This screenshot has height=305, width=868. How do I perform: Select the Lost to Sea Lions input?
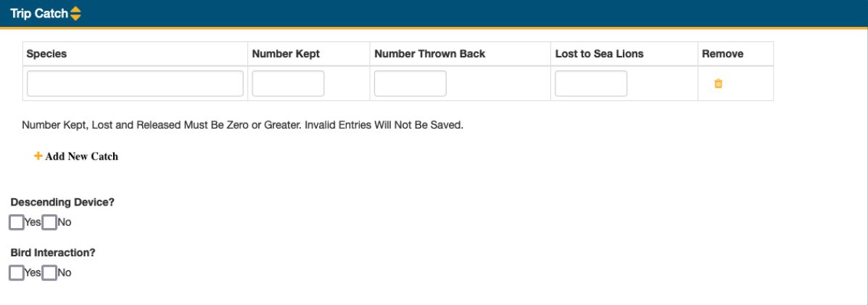click(x=591, y=84)
